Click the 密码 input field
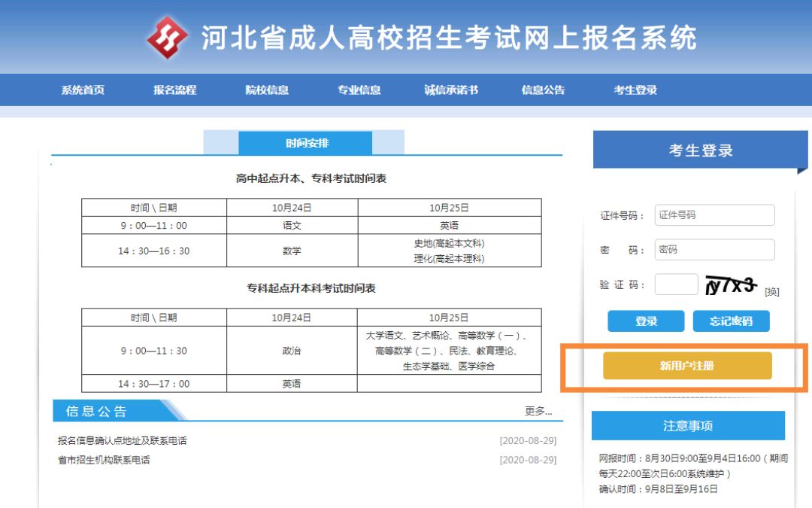The image size is (812, 508). [x=715, y=249]
